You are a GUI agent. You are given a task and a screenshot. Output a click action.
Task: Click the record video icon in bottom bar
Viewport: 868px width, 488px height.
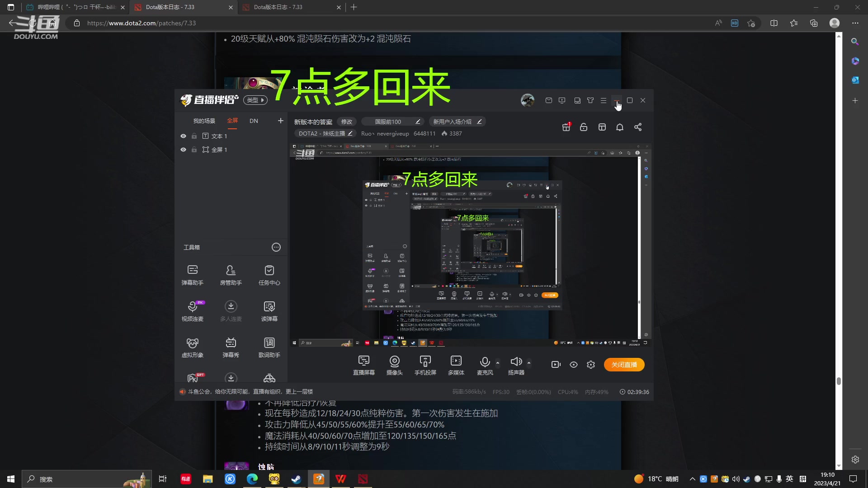[x=556, y=365]
